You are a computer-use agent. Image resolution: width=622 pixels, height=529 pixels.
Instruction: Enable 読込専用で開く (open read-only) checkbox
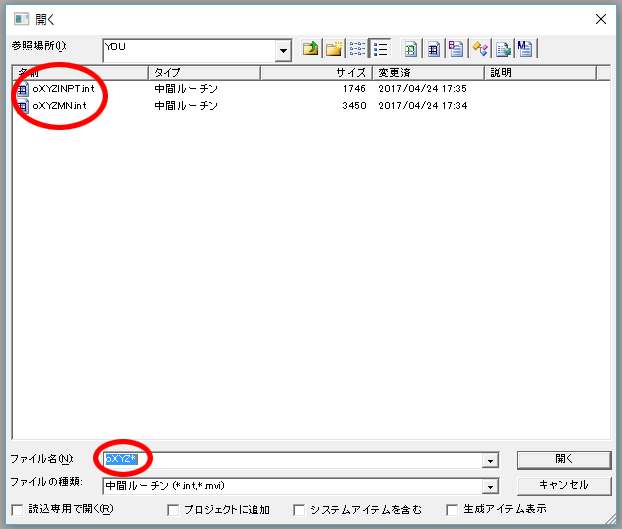(18, 510)
